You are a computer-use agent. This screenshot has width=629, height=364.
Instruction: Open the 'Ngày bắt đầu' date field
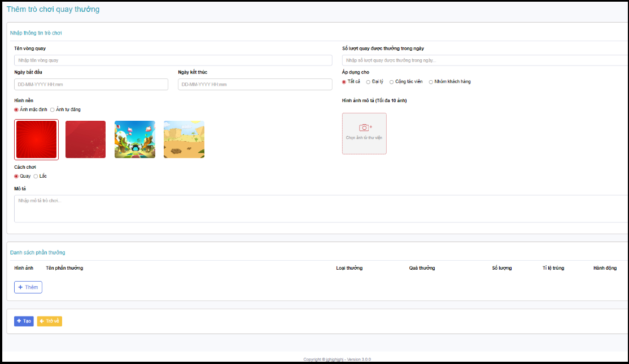(x=91, y=84)
